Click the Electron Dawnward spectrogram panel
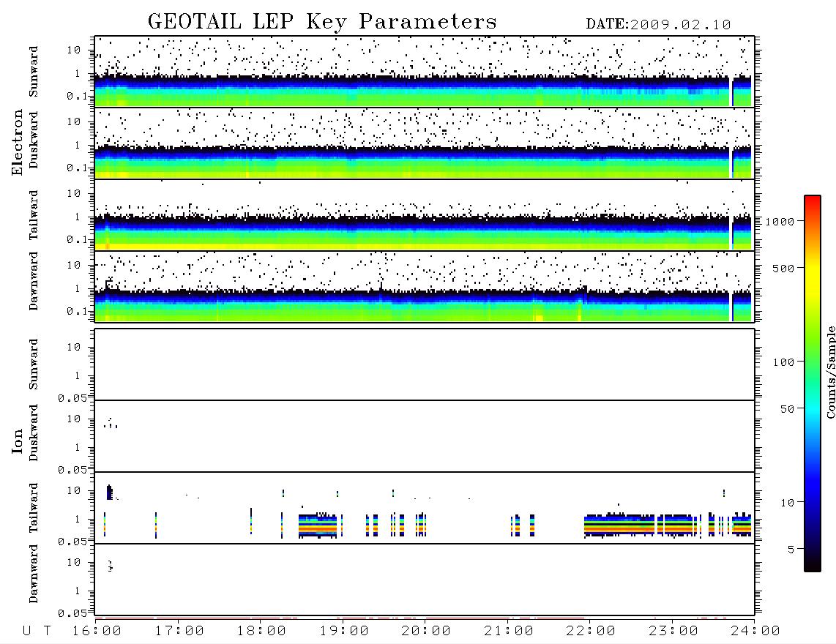The image size is (836, 644). [x=425, y=287]
